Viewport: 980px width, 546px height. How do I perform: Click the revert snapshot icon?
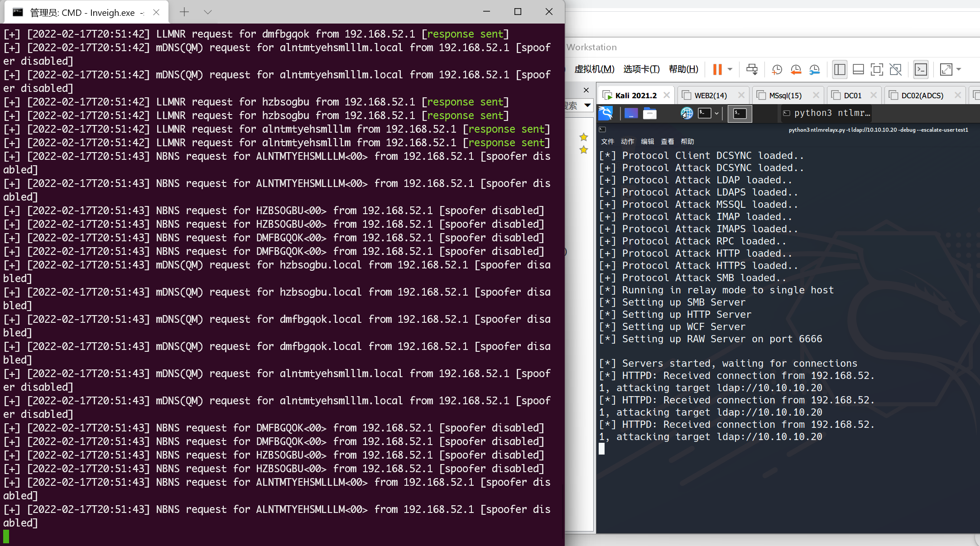click(796, 69)
